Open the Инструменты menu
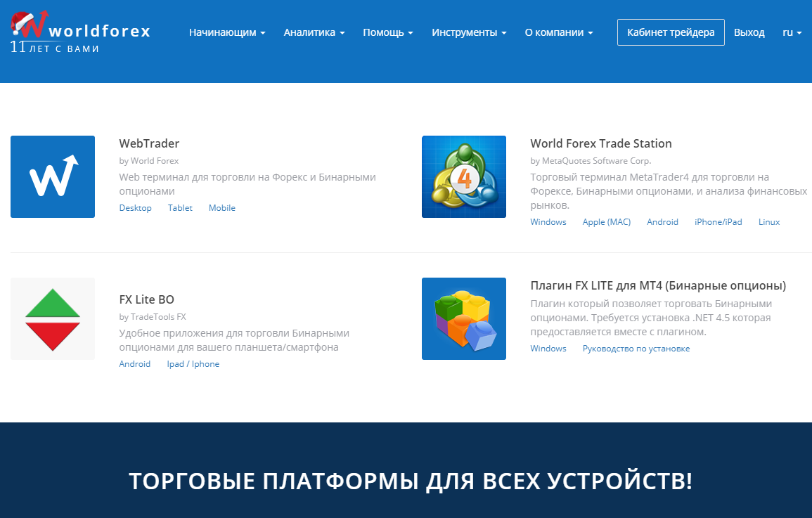The height and width of the screenshot is (518, 812). tap(469, 32)
